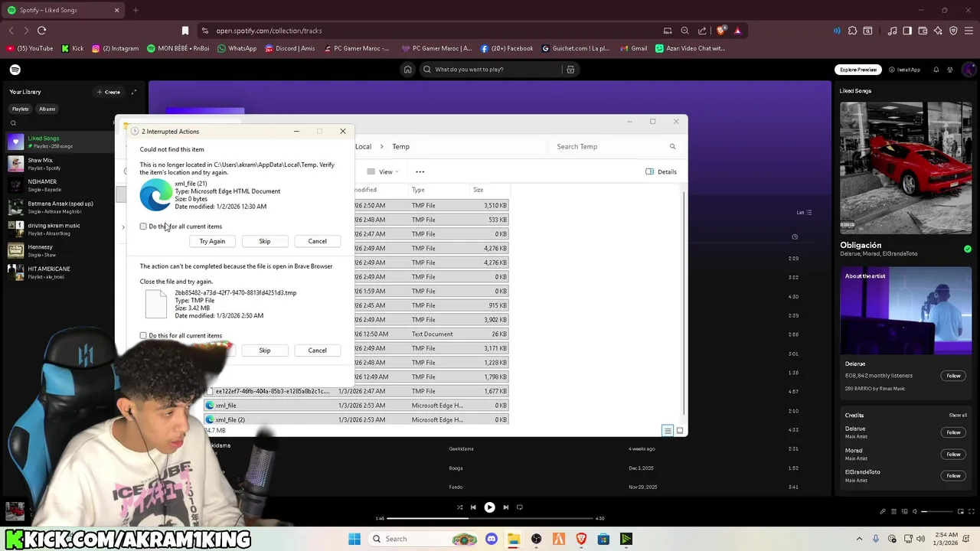The height and width of the screenshot is (551, 980).
Task: Click the Spotify Home icon
Action: 407,70
